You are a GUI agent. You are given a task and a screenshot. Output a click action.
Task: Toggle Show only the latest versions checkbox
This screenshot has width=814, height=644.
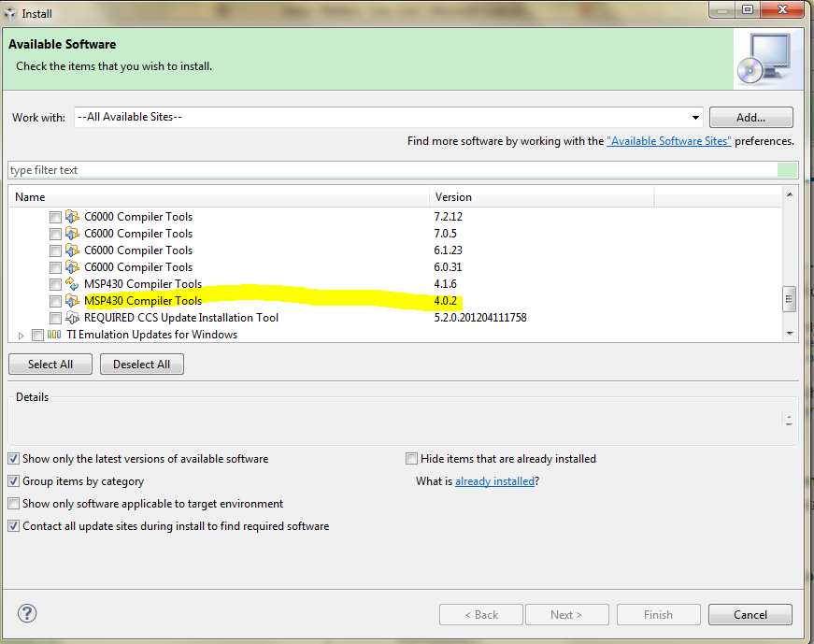13,459
